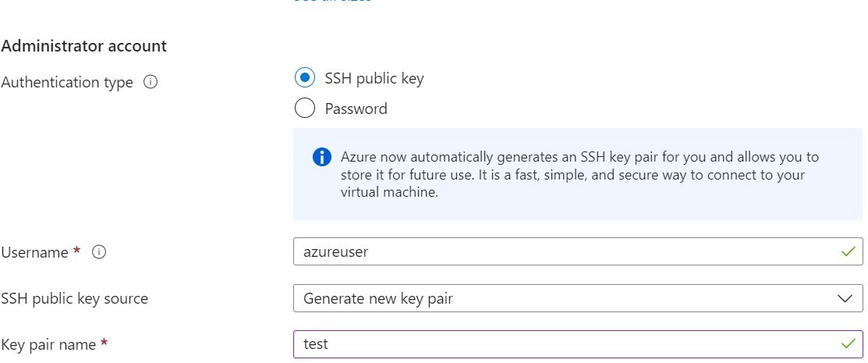Image resolution: width=868 pixels, height=363 pixels.
Task: Click the Key pair name field containing test
Action: click(578, 344)
